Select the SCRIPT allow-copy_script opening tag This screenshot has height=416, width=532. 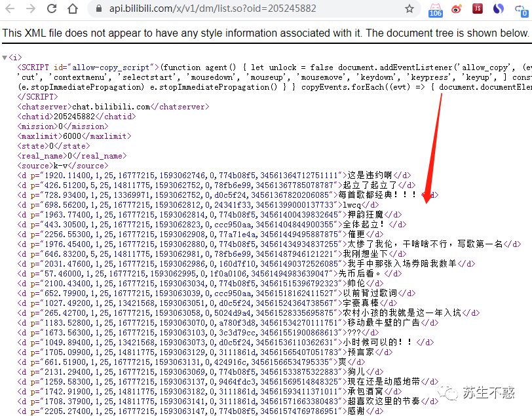(x=88, y=67)
